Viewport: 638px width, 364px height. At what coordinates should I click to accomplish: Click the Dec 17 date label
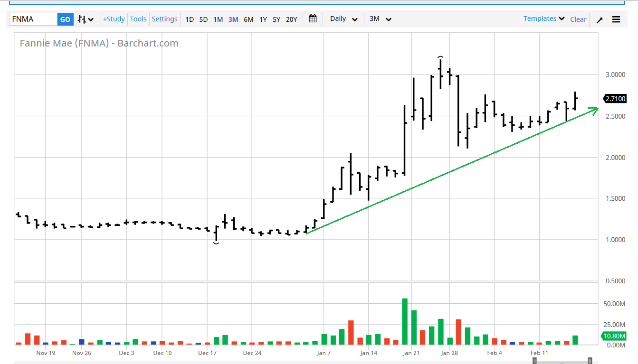point(207,353)
